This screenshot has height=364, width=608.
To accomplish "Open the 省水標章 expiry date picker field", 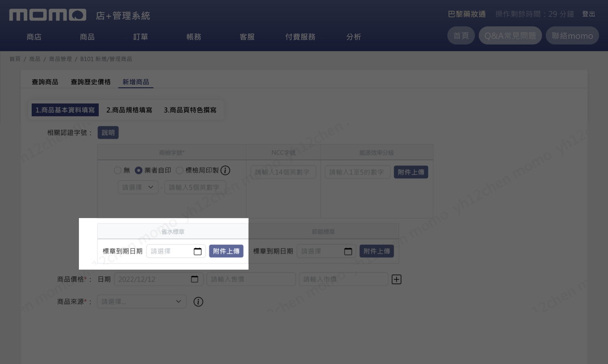I will click(176, 251).
